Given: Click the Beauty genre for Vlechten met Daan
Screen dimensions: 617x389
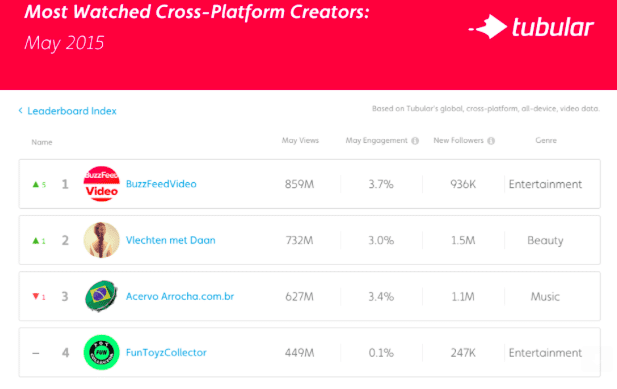Looking at the screenshot, I should (545, 240).
